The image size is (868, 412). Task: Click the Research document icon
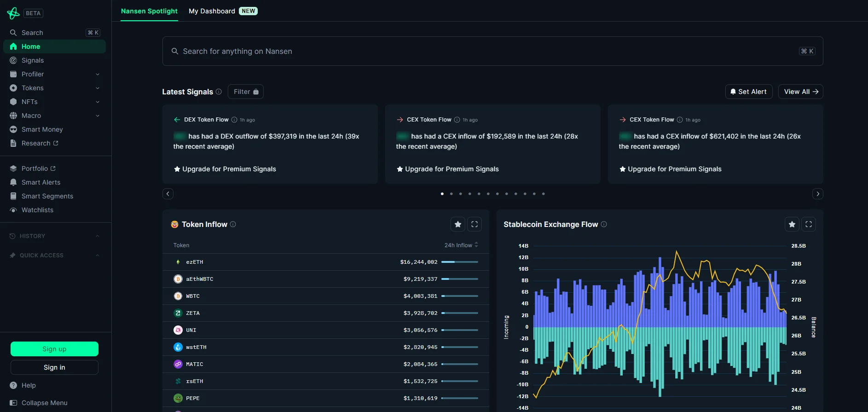coord(13,143)
